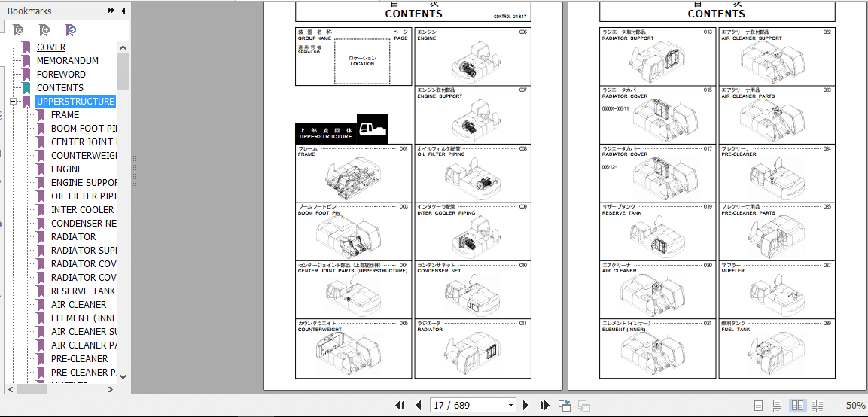Screen dimensions: 868x417
Task: Open the CONDENSER NET bookmark in the tree
Action: (84, 223)
